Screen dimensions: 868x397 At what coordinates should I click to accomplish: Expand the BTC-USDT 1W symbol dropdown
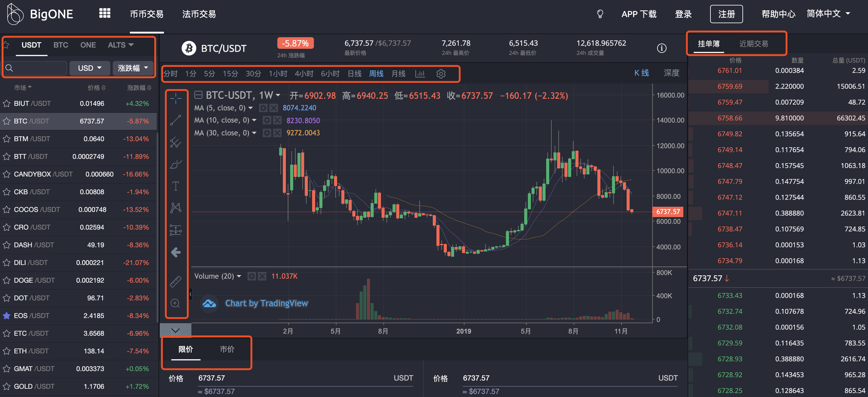pyautogui.click(x=278, y=95)
